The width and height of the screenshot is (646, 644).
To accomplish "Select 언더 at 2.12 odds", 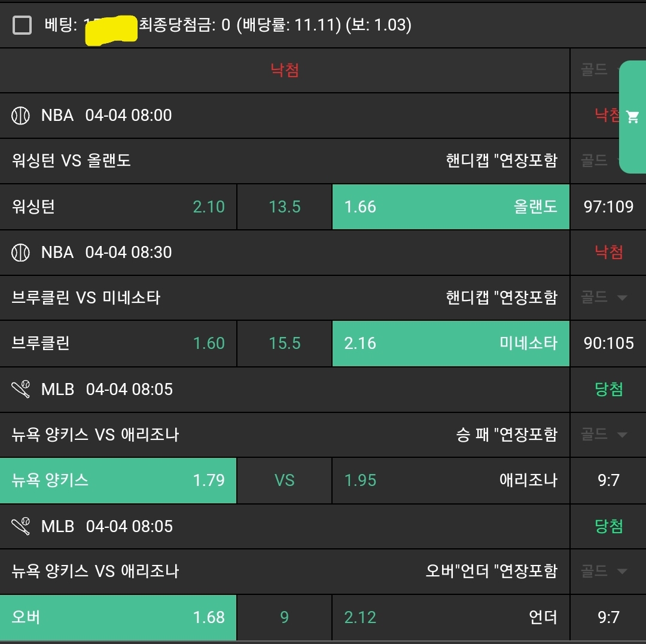I will (x=450, y=618).
